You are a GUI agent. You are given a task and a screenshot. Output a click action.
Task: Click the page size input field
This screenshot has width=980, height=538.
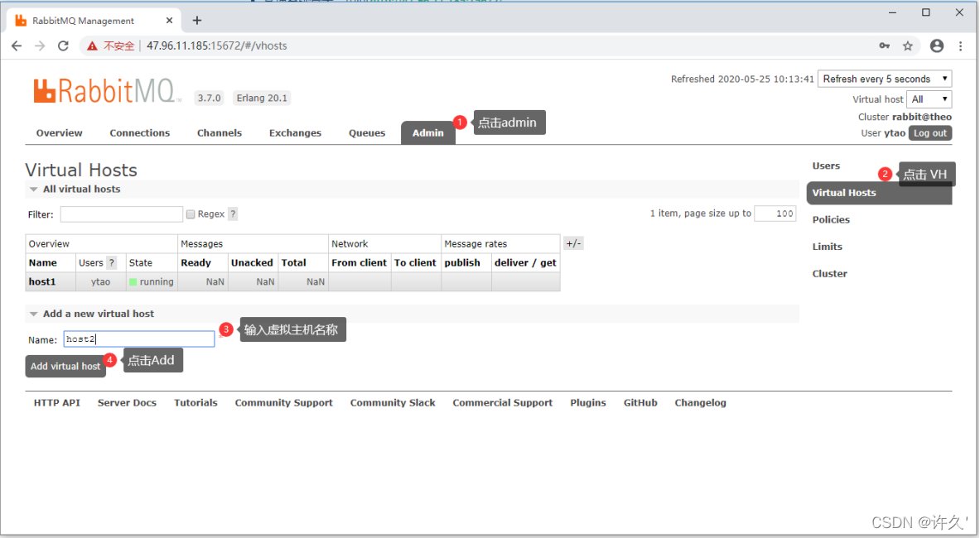point(775,214)
